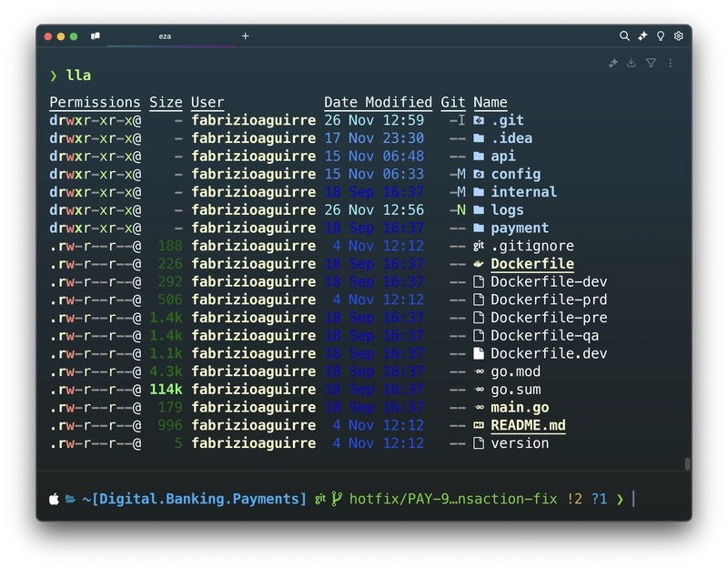This screenshot has width=728, height=569.
Task: Click the -N git status for logs
Action: pos(458,210)
